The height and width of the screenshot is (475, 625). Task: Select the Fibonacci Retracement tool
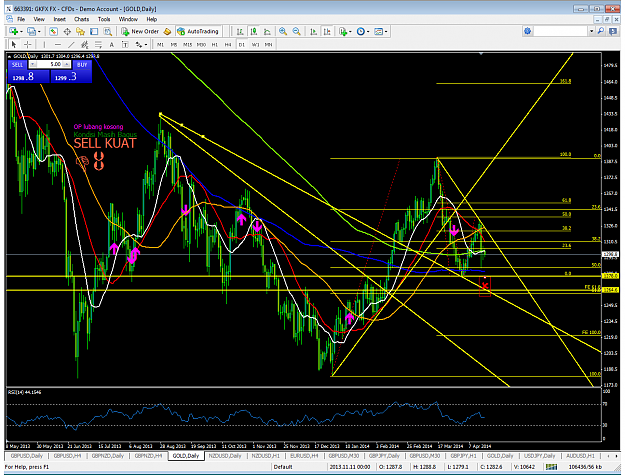coord(98,45)
